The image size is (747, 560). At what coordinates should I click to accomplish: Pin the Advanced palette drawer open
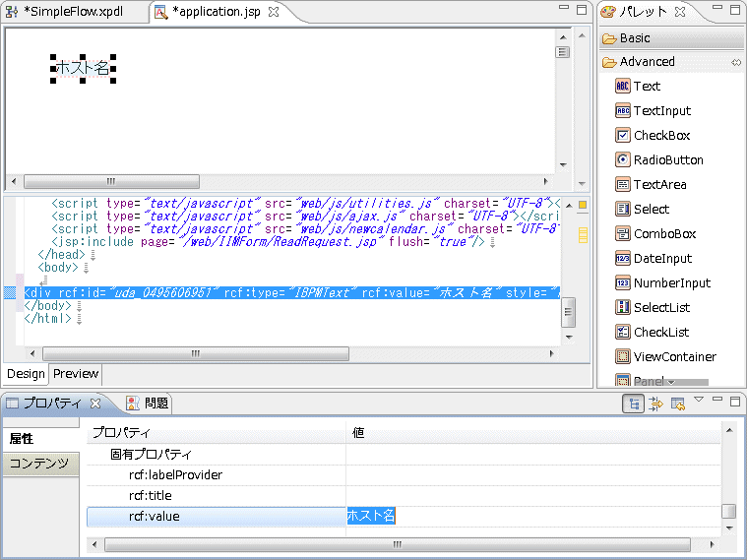pyautogui.click(x=735, y=62)
